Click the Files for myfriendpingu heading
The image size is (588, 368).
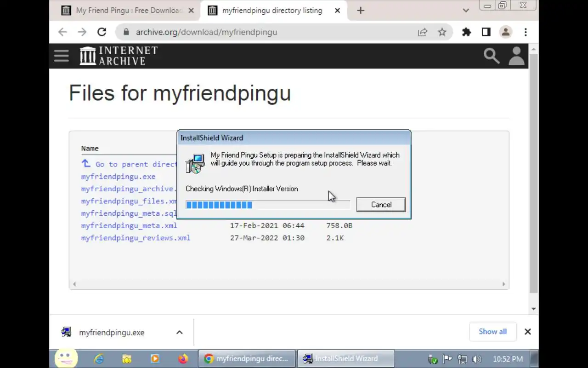(x=180, y=93)
